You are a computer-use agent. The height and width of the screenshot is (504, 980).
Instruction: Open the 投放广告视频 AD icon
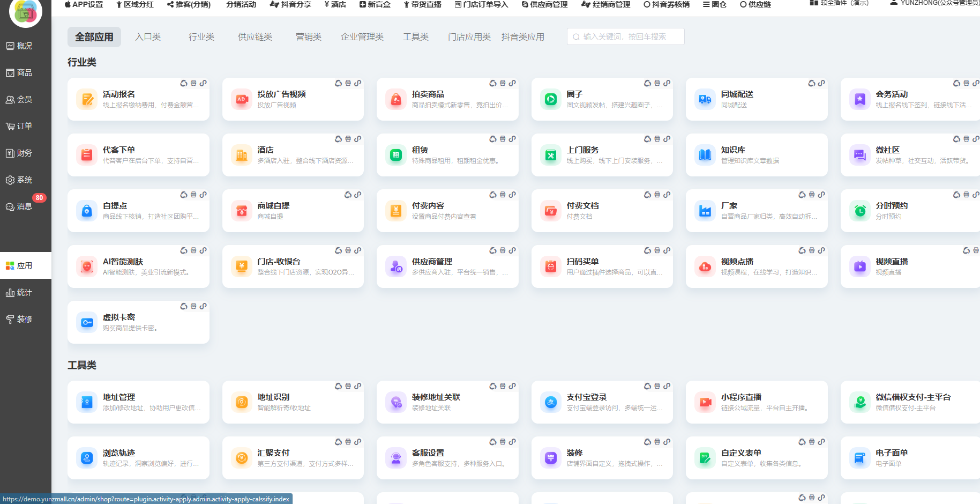[242, 99]
